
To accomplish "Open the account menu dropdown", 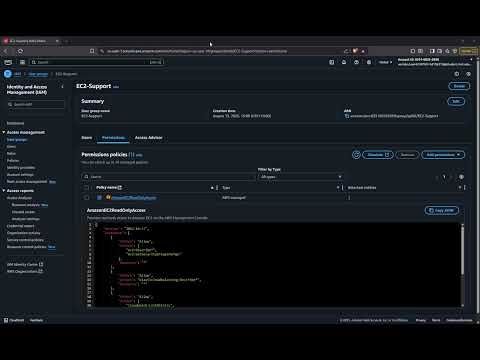I will [x=434, y=62].
